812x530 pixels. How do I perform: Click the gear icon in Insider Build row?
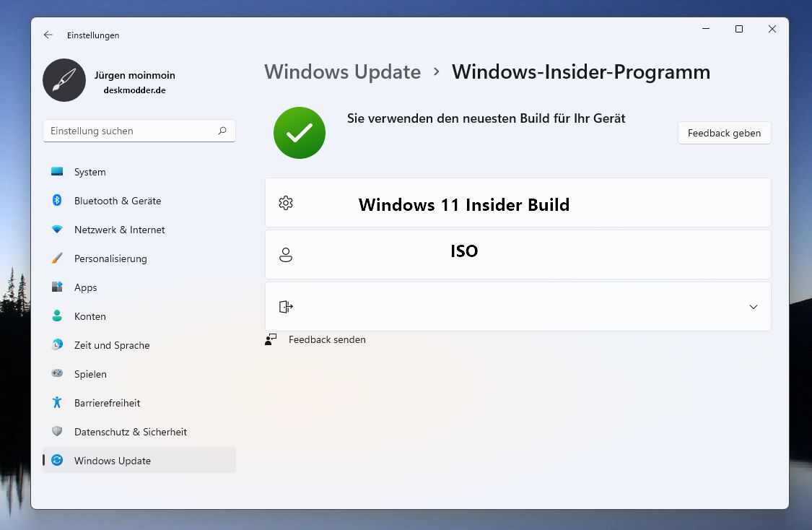(286, 203)
